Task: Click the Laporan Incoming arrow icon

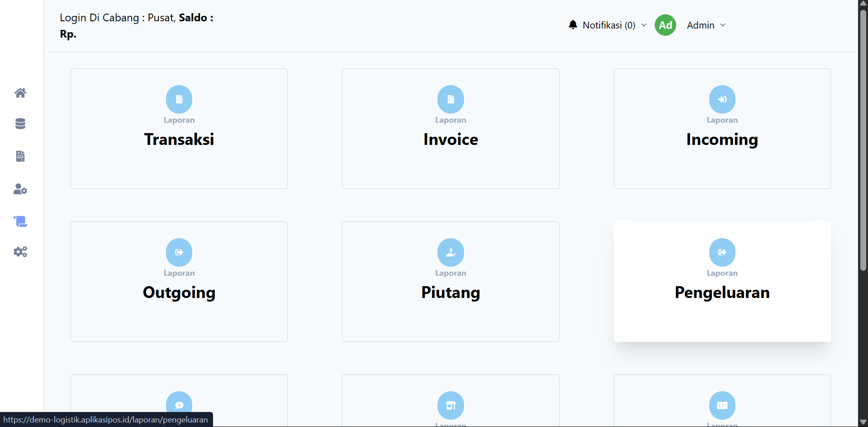Action: [722, 99]
